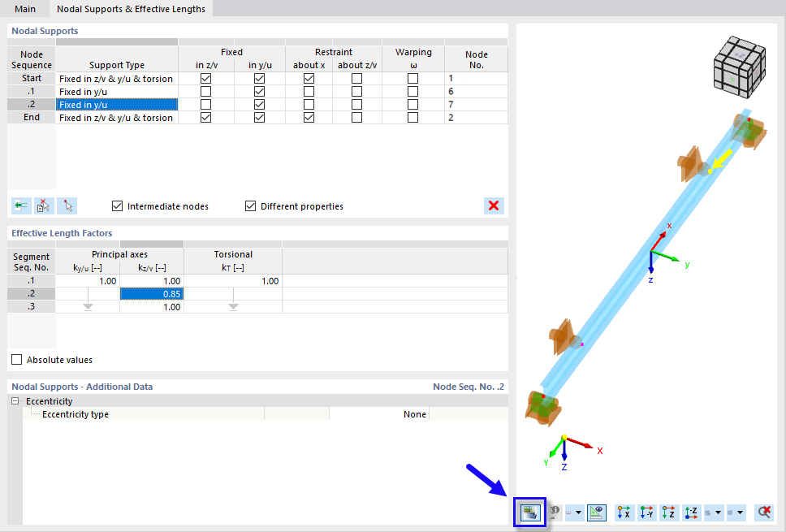Select the End node sequence row header
This screenshot has width=786, height=532.
(x=32, y=117)
